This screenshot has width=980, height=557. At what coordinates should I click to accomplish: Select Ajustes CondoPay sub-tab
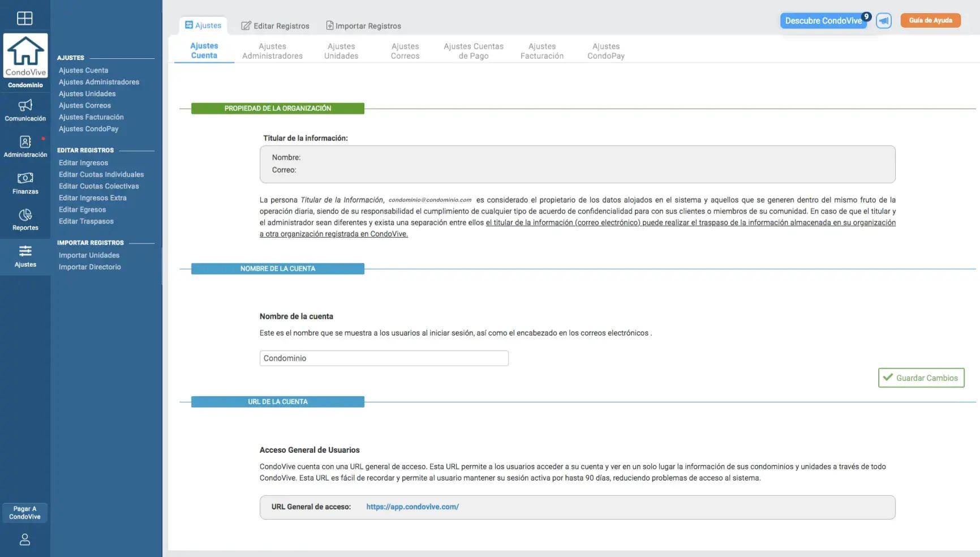coord(606,51)
